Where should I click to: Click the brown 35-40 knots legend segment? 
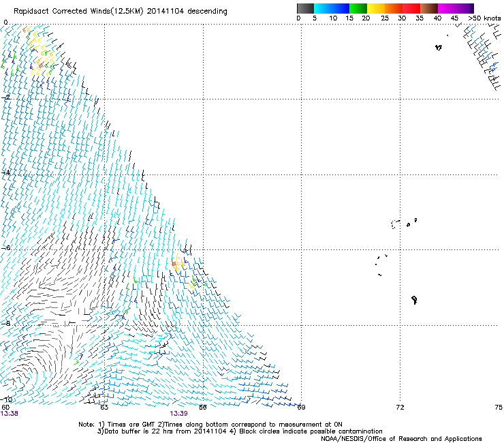pyautogui.click(x=429, y=8)
